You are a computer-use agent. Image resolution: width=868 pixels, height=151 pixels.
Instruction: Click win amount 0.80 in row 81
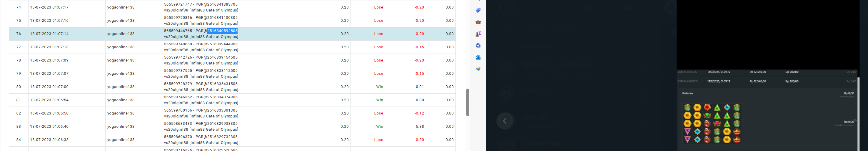(x=420, y=100)
